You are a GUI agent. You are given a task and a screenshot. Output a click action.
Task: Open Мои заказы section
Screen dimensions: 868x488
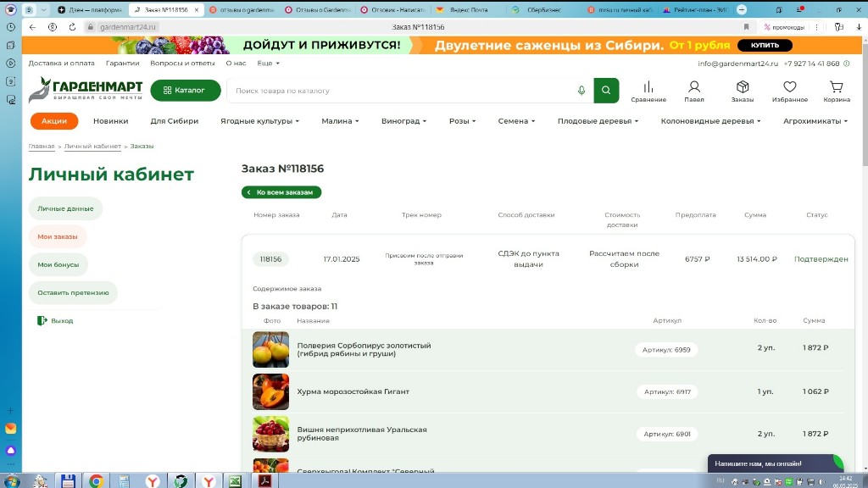58,236
